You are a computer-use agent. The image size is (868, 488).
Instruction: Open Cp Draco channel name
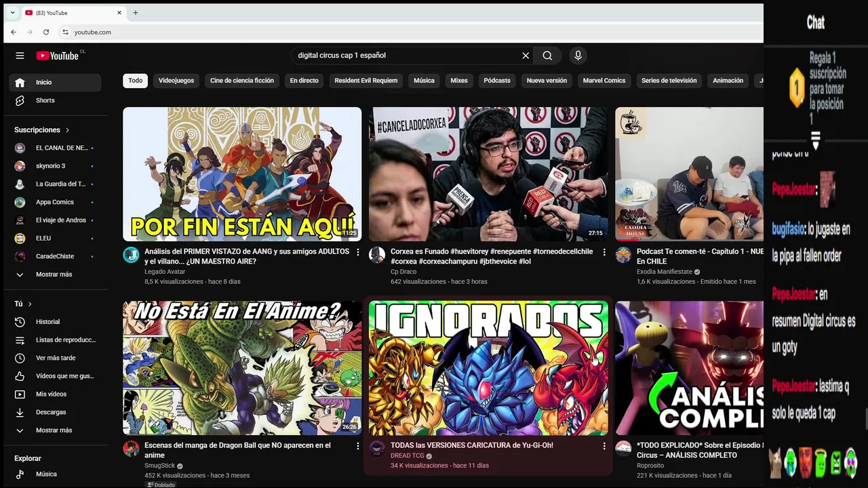(x=403, y=272)
